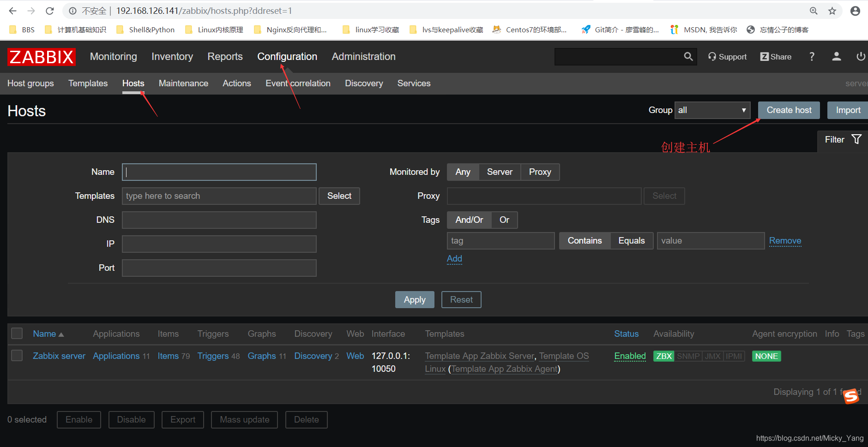Screen dimensions: 868x447
Task: Open the Git简介 bookmark
Action: point(620,30)
